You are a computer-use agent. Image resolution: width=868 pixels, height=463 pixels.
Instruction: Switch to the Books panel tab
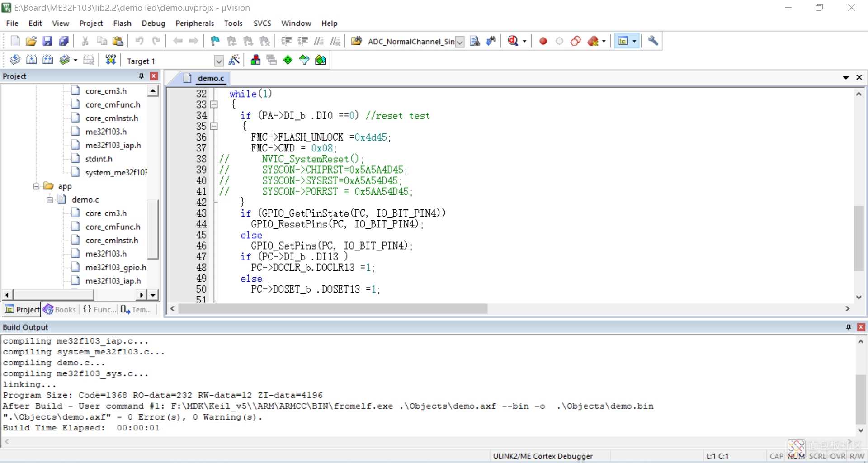coord(60,309)
